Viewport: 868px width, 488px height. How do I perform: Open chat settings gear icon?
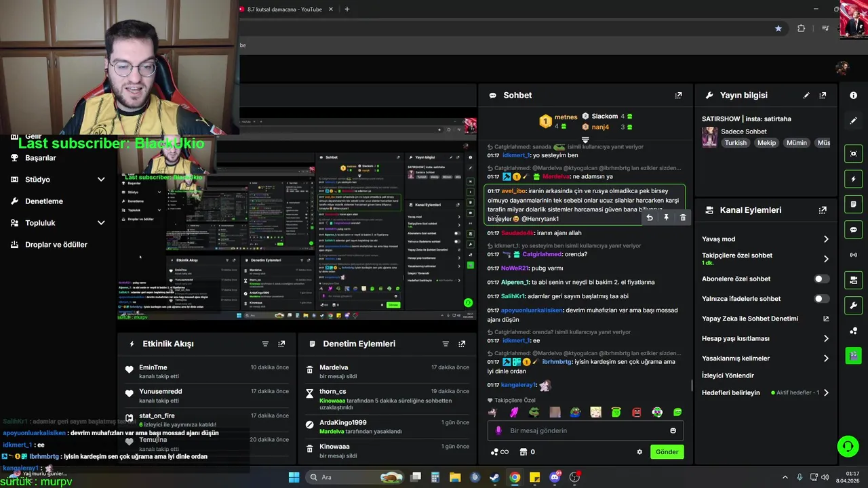[x=639, y=452]
